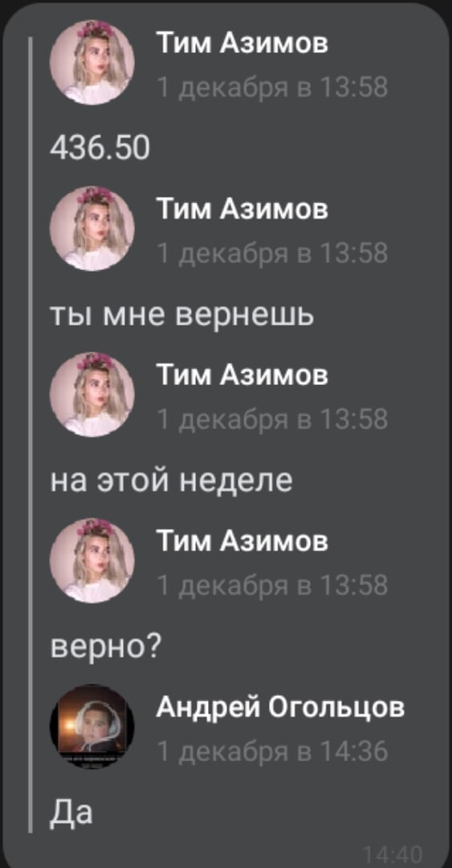Tap the "верно?" forwarded message

pyautogui.click(x=106, y=648)
